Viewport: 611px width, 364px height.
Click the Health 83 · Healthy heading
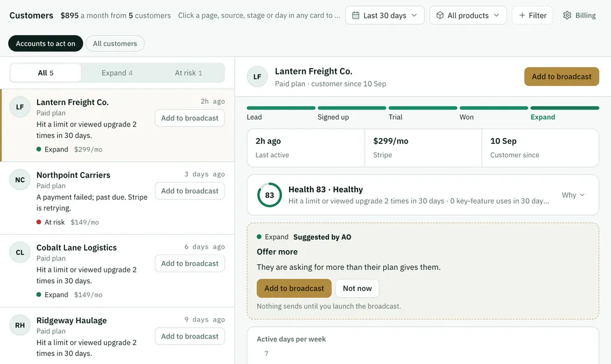point(325,190)
